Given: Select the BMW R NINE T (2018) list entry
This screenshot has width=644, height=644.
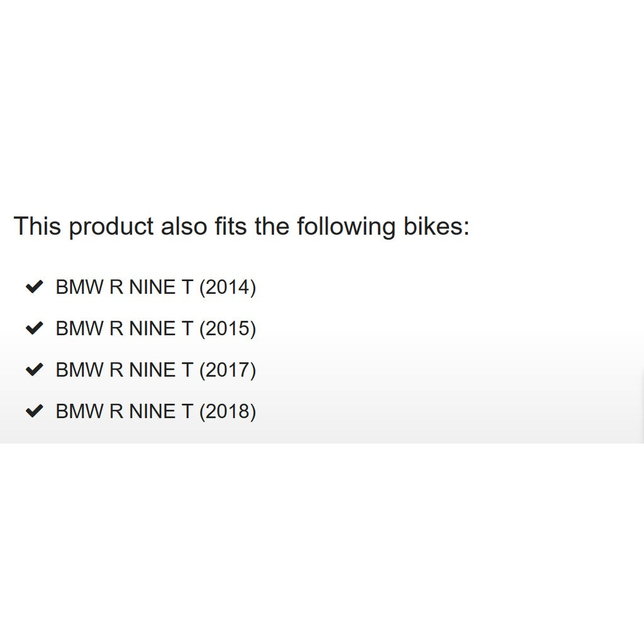Looking at the screenshot, I should (155, 411).
